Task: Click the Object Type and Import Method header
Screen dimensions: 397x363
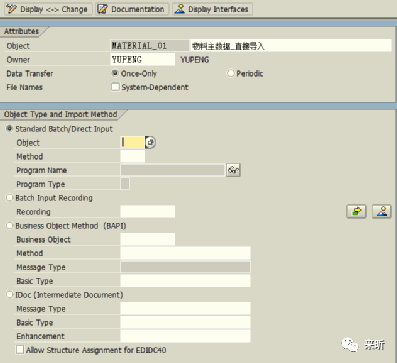Action: 61,114
